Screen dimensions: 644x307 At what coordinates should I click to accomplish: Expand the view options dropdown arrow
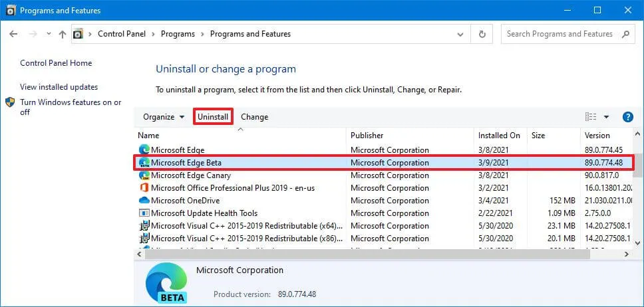click(x=606, y=117)
